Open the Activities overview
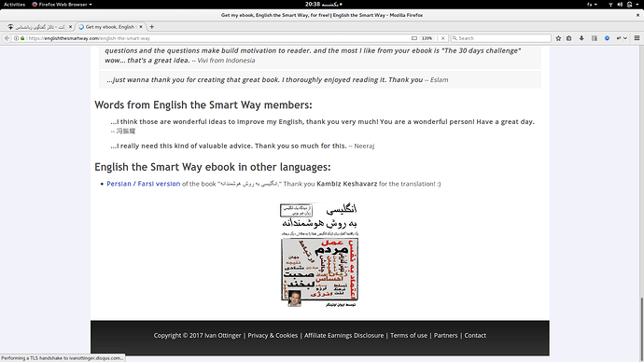Screen dimensions: 644x362 tap(14, 5)
